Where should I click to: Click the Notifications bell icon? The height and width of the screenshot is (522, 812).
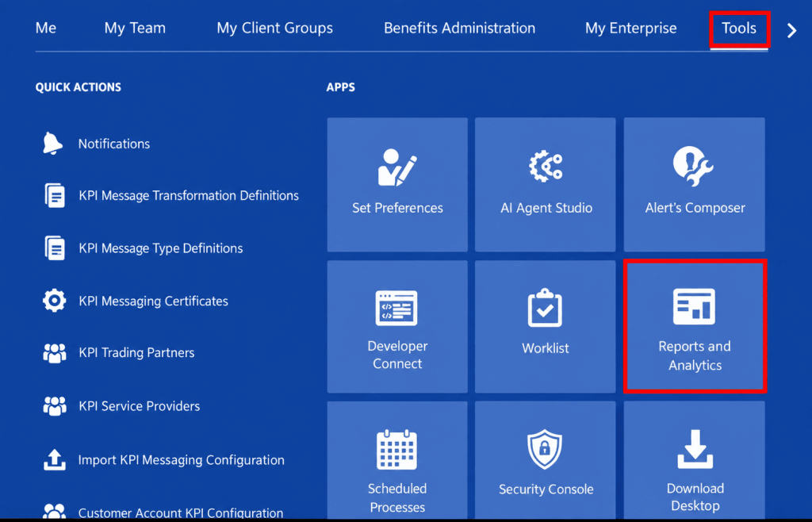[x=53, y=144]
